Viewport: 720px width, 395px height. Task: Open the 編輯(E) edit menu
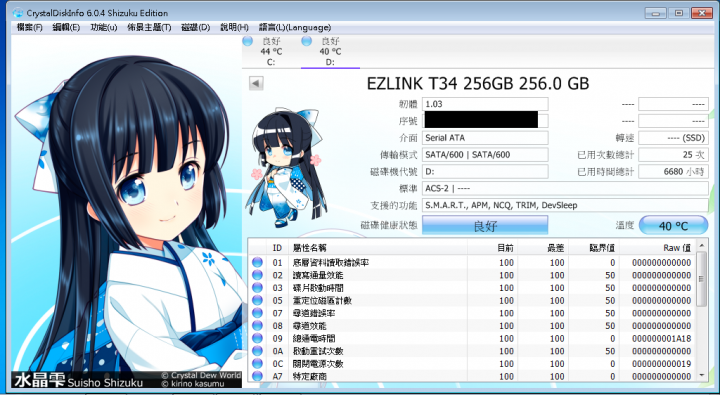click(66, 28)
